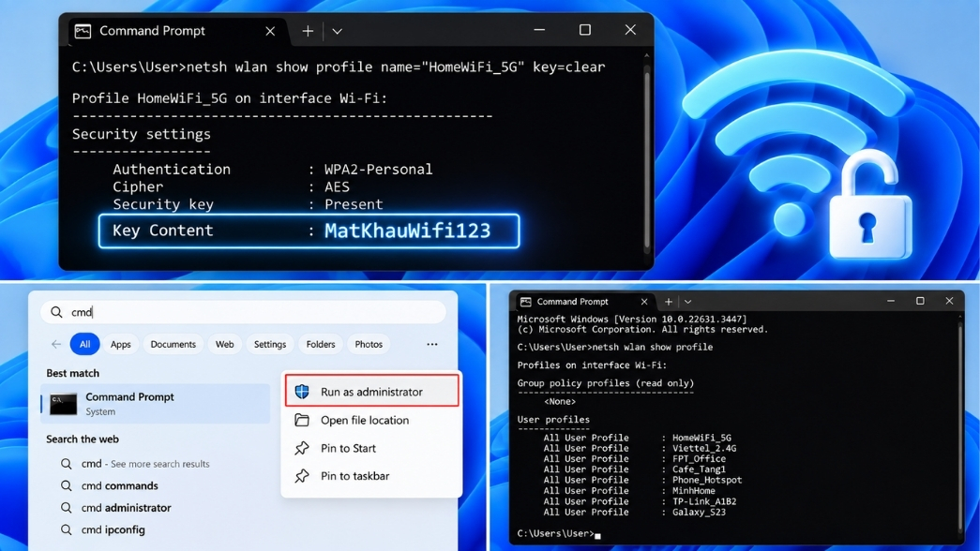Open the Command Prompt best match result
This screenshot has width=980, height=551.
(x=156, y=404)
